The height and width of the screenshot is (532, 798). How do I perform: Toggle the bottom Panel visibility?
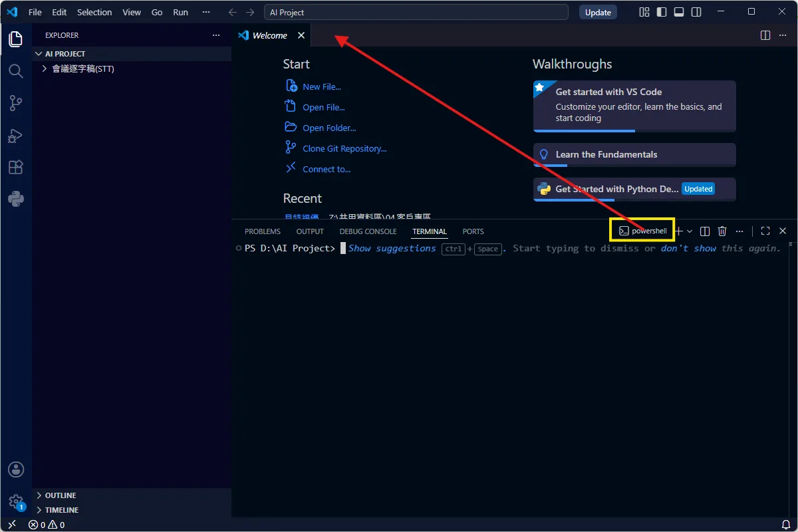coord(679,12)
